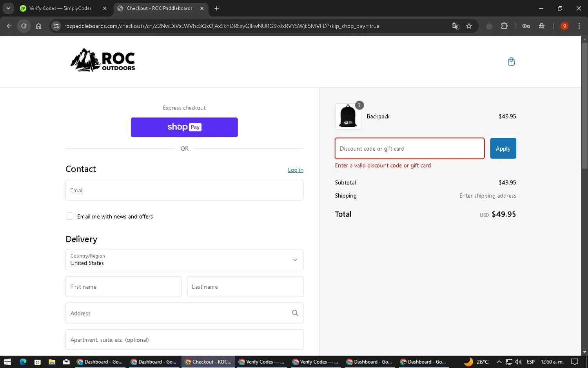
Task: Open Microsoft Store from the taskbar
Action: pyautogui.click(x=37, y=362)
